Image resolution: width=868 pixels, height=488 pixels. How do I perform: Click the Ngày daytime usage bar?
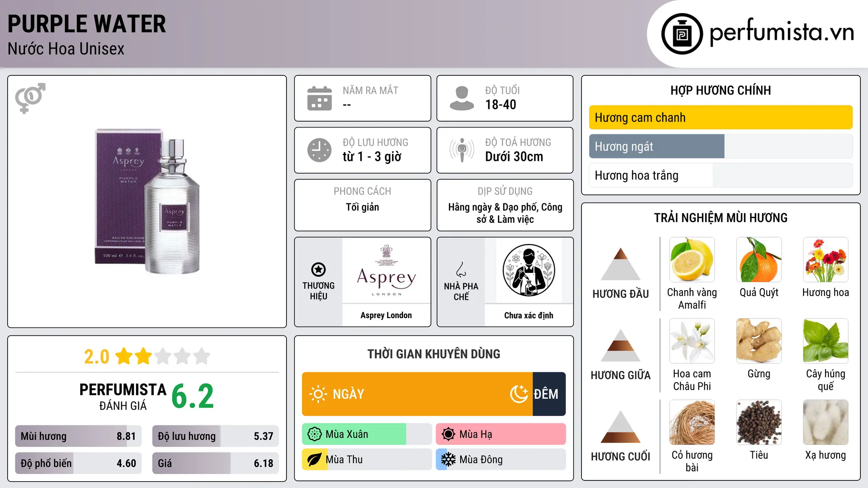(417, 394)
